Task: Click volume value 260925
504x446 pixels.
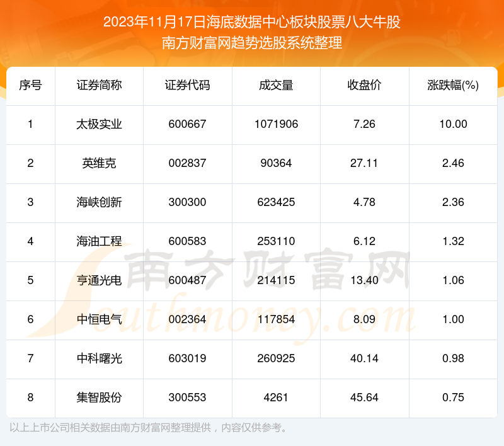Action: 276,358
